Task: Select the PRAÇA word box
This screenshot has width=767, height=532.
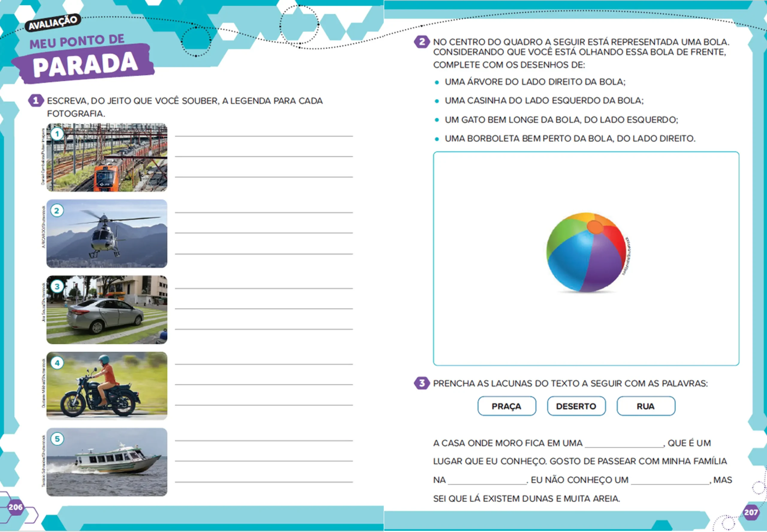Action: point(506,406)
